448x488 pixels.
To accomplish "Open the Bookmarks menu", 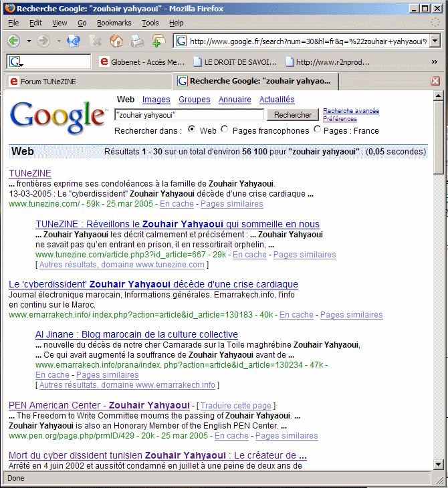I will pyautogui.click(x=114, y=23).
